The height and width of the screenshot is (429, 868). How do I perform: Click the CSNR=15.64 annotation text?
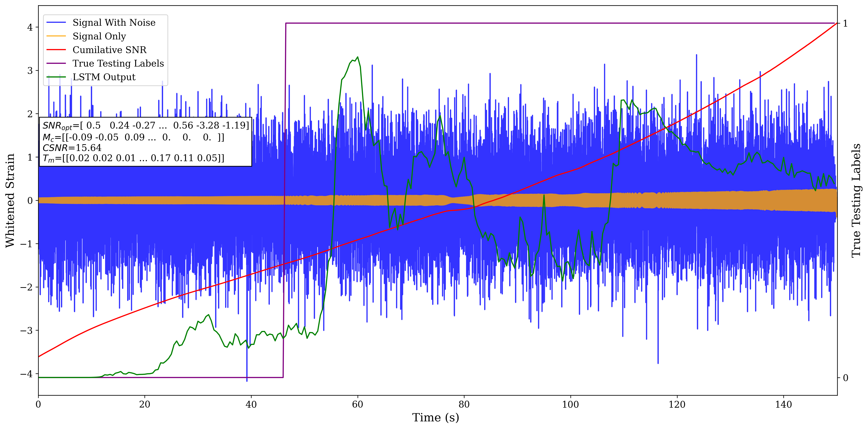(72, 148)
